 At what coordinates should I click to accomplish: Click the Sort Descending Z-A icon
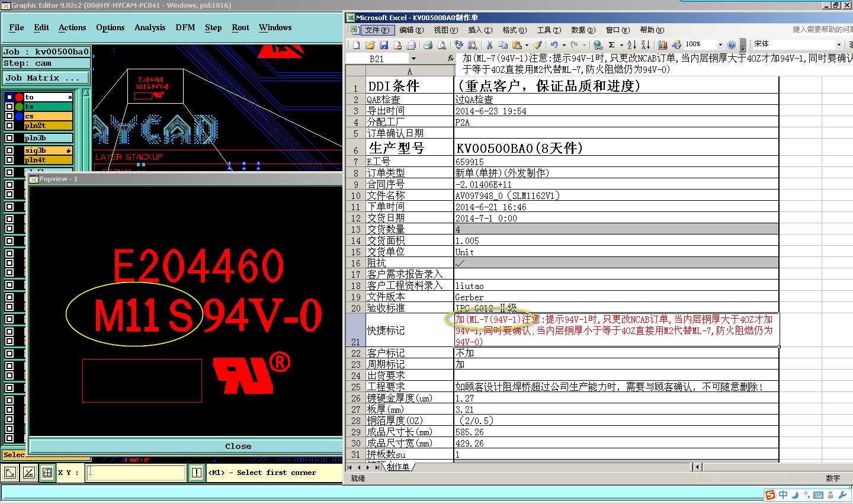pyautogui.click(x=646, y=45)
